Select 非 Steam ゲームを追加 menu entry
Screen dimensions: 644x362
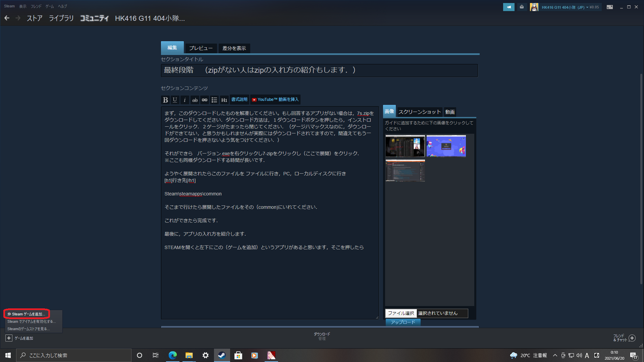(26, 314)
